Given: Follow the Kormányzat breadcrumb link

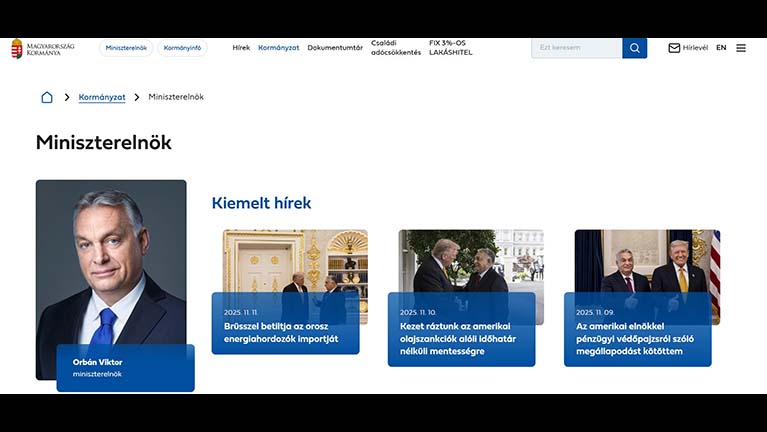Looking at the screenshot, I should [102, 97].
